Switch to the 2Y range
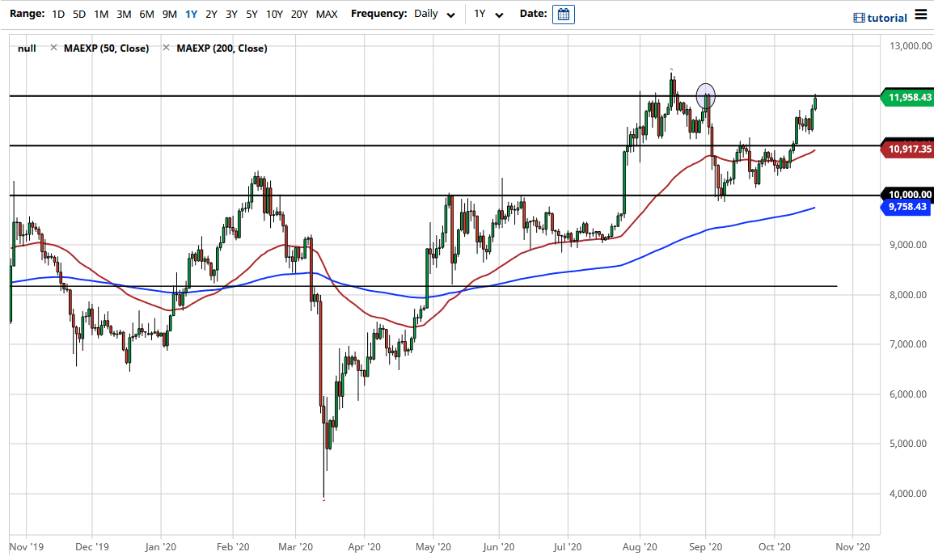 coord(210,14)
